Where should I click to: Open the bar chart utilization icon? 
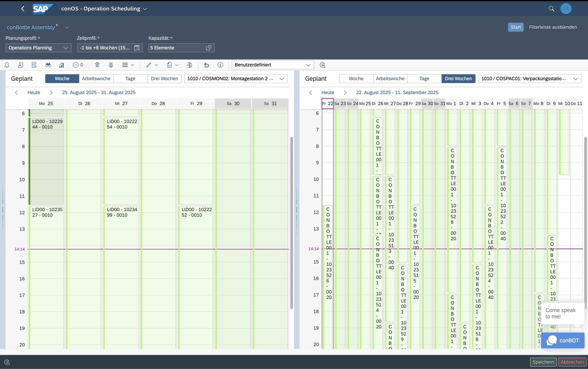coord(61,65)
